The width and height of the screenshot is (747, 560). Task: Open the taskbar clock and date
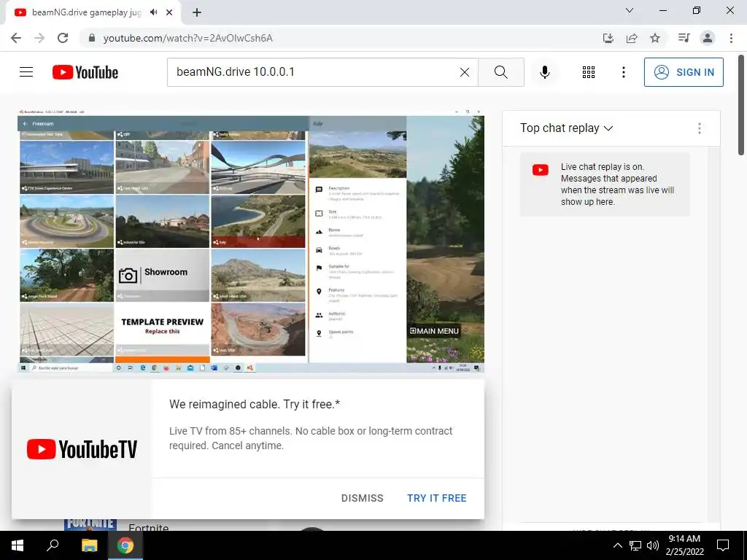tap(684, 545)
